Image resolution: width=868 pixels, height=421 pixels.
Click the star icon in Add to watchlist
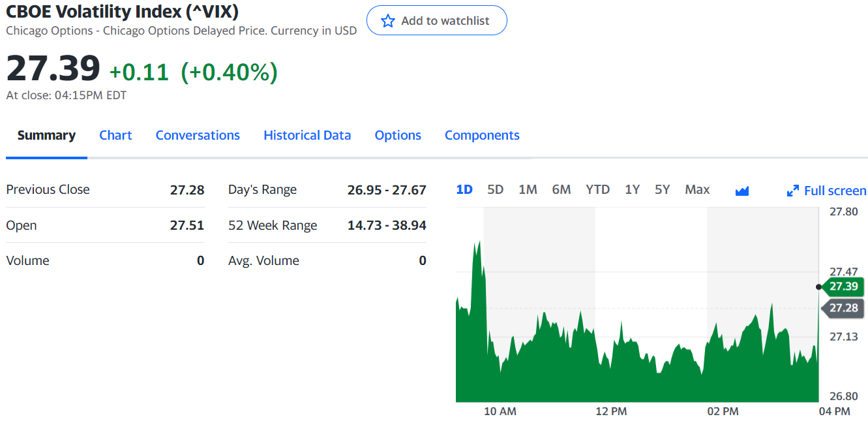(x=388, y=21)
